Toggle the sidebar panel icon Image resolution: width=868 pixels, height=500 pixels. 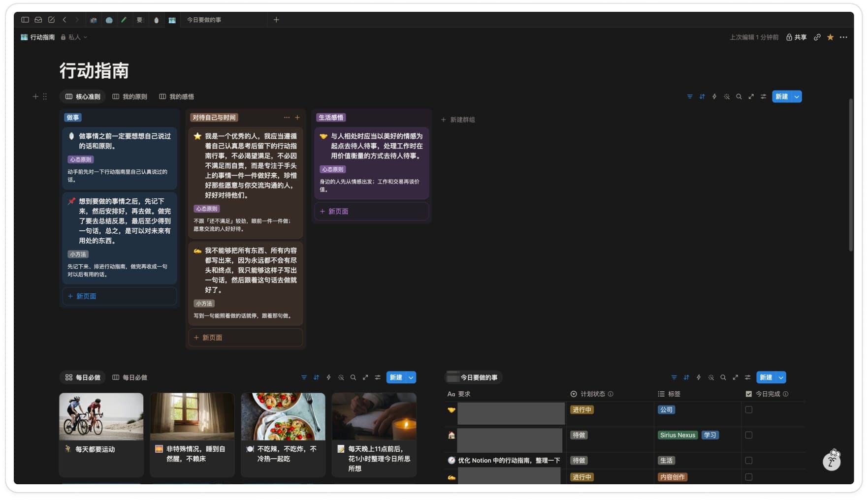(x=25, y=20)
